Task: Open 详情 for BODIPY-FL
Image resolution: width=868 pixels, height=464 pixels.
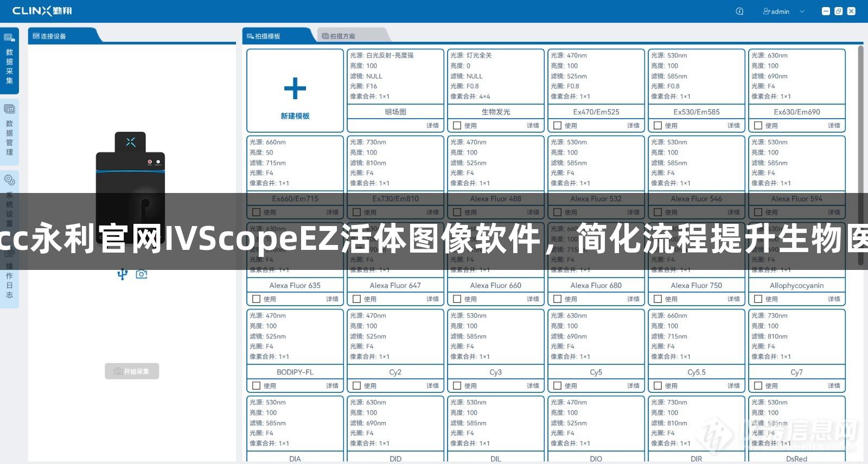Action: 332,386
